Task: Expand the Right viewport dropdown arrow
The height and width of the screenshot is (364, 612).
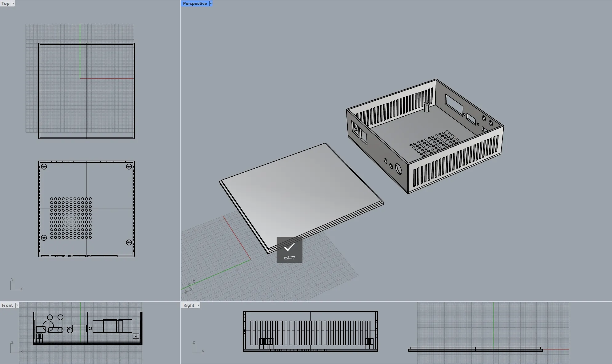Action: click(198, 305)
